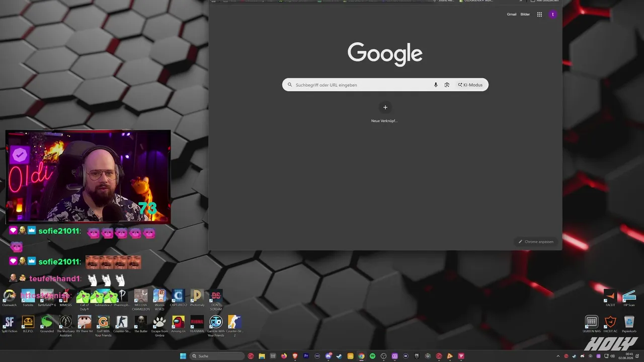Focus the Google search input field
644x362 pixels.
tap(385, 85)
